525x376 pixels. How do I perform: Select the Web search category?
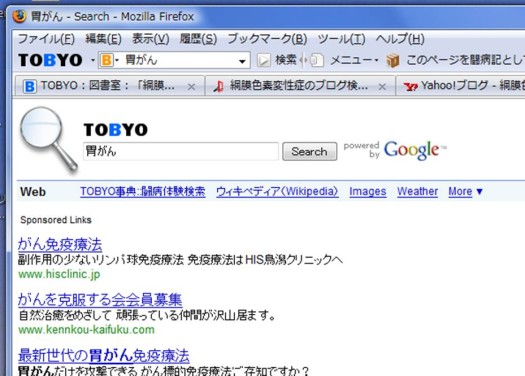coord(33,192)
